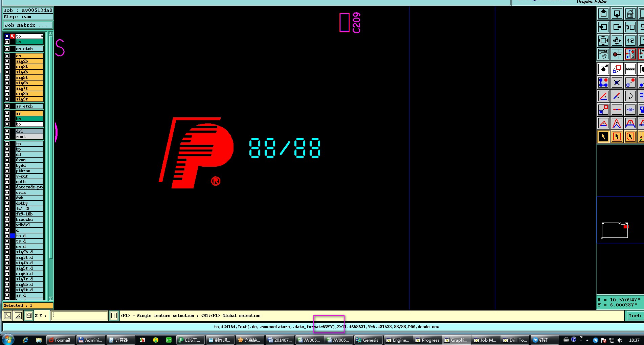Click the tall red triangle with arrow icon
Viewport: 644px width, 345px height.
pyautogui.click(x=617, y=123)
